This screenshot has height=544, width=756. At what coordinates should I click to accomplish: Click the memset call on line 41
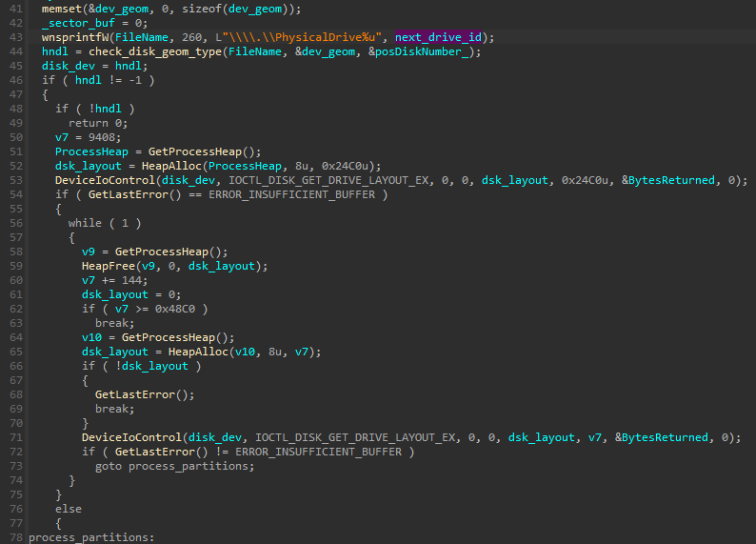click(x=61, y=9)
